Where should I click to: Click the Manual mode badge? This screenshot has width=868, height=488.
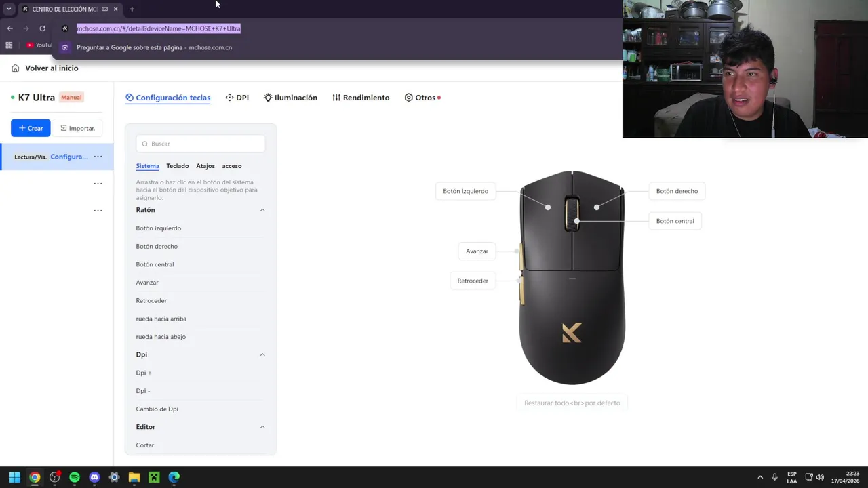click(x=71, y=98)
